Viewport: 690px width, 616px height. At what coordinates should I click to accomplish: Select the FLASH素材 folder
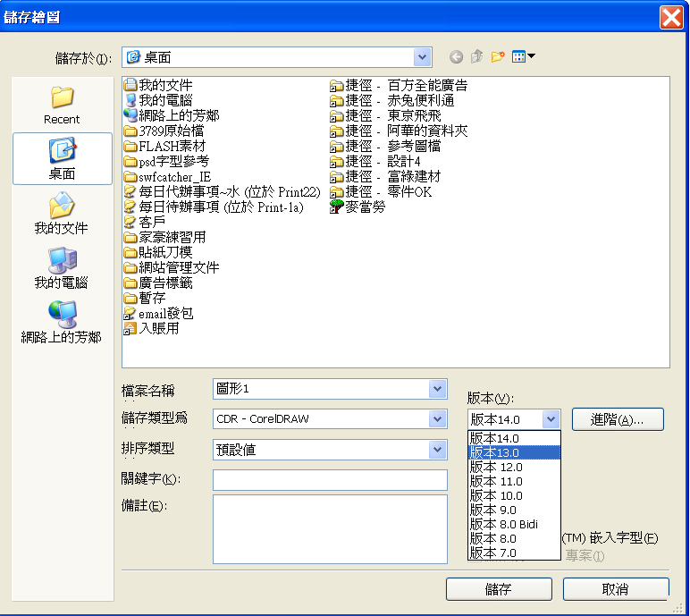(x=165, y=147)
